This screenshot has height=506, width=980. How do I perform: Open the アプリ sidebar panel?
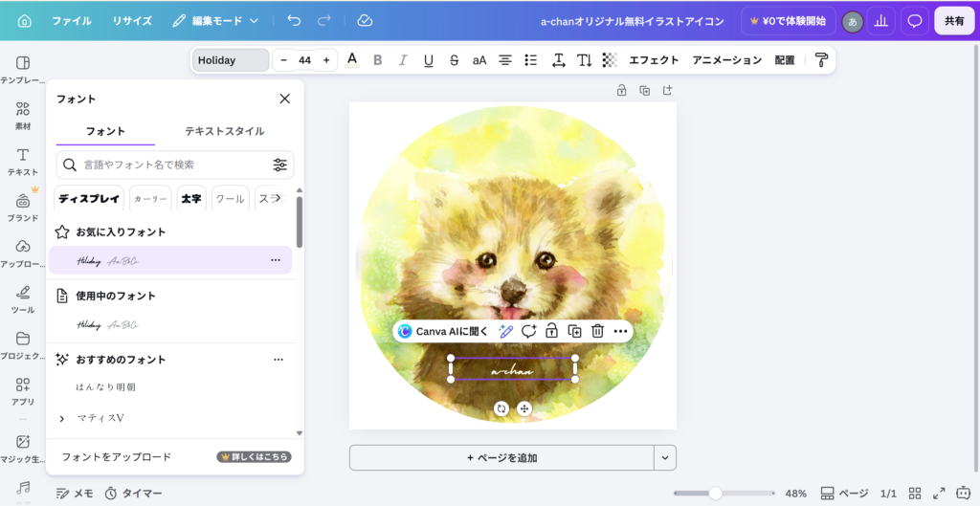tap(23, 391)
